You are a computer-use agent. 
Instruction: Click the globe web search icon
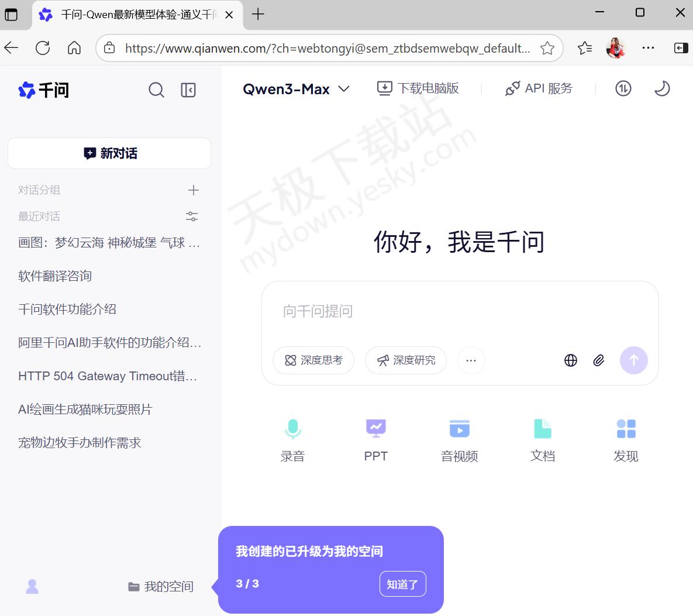(571, 360)
